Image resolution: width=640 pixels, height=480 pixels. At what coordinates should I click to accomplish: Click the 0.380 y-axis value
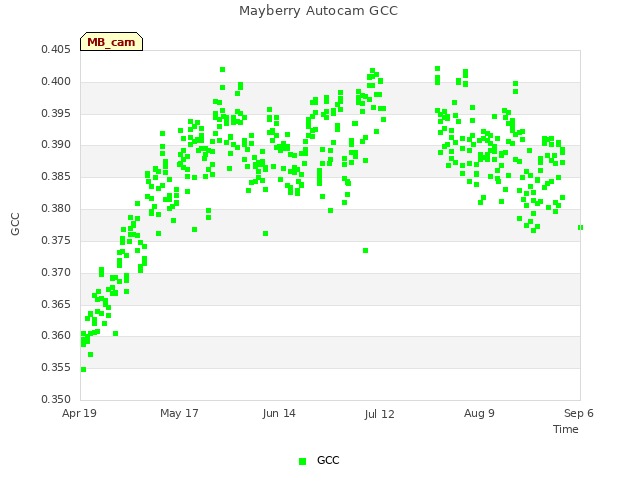point(56,208)
